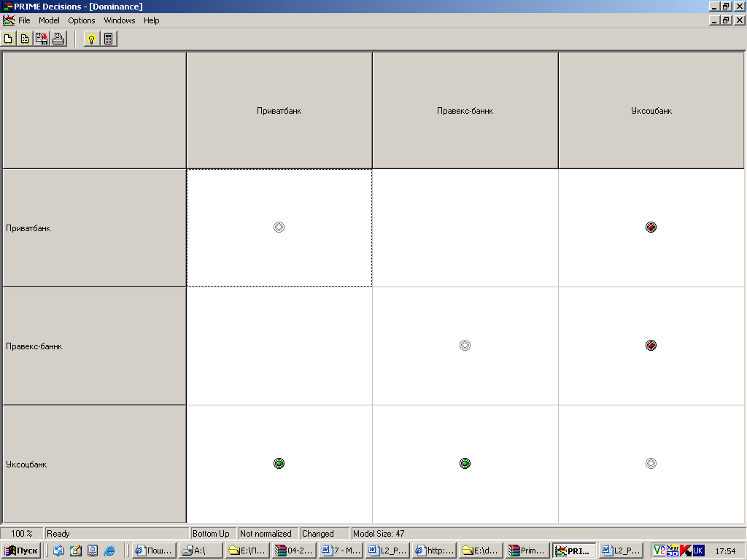Screen dimensions: 747x560
Task: Open the Windows menu
Action: point(120,20)
